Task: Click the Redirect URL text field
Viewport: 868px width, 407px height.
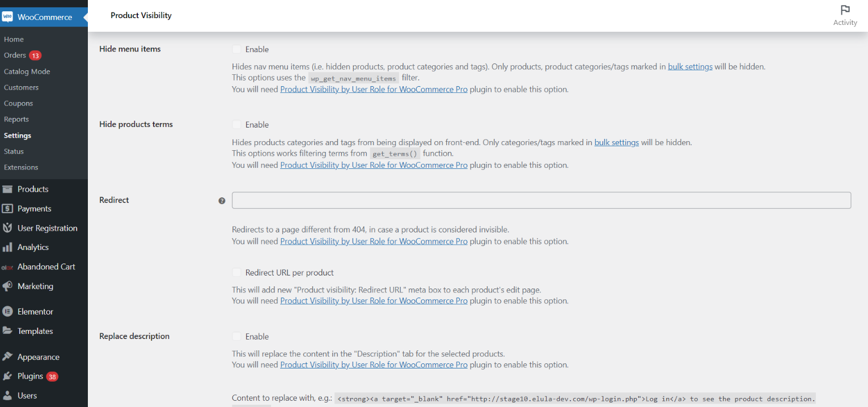Action: coord(541,200)
